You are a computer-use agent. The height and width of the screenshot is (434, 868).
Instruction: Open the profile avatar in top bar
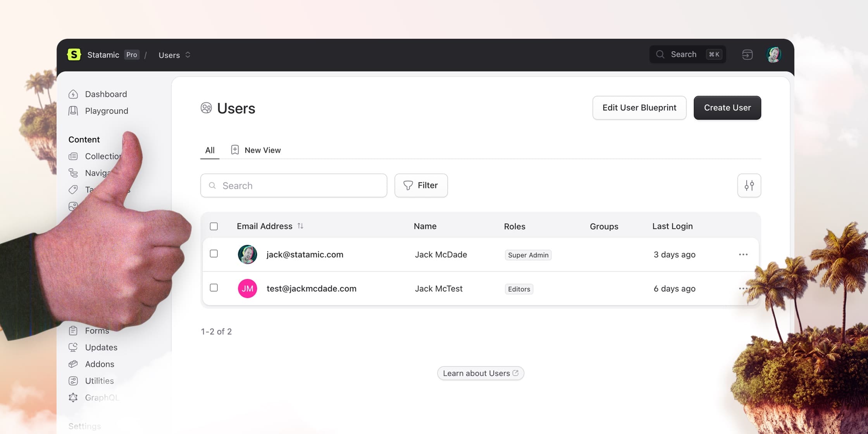point(773,55)
